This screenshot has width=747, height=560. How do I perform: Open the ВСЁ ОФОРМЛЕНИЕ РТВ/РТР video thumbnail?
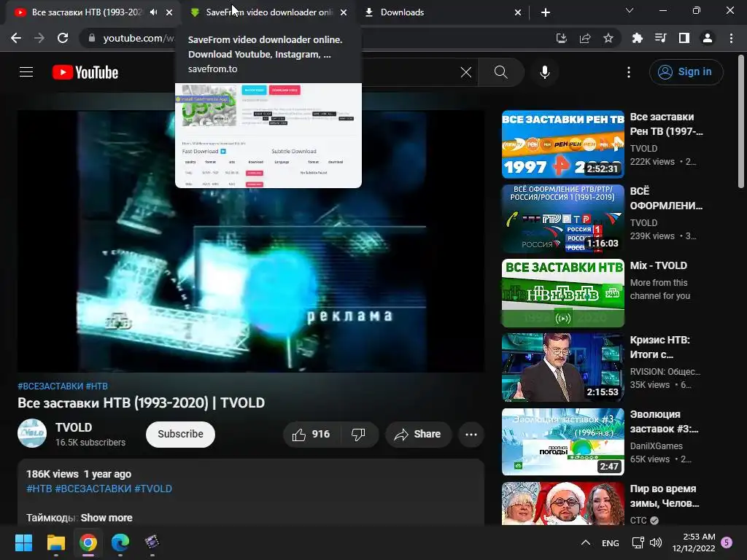562,219
